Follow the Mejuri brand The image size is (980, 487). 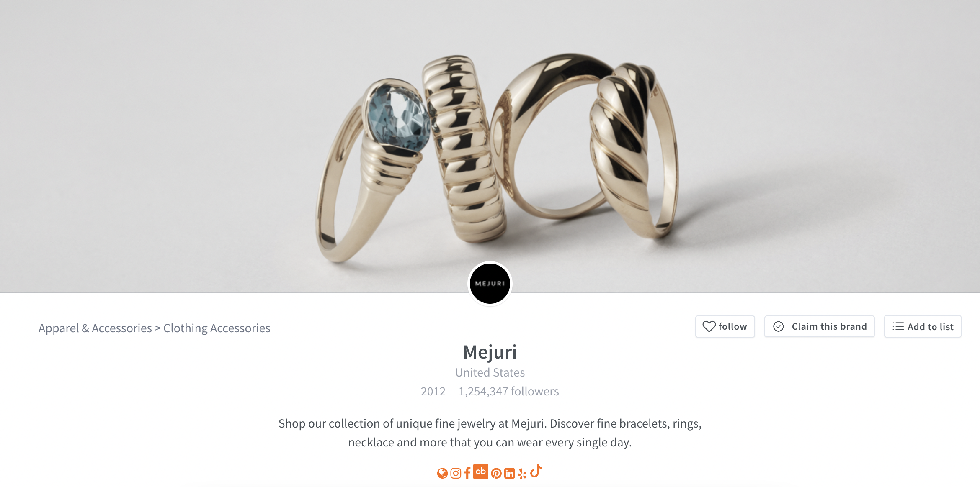click(725, 326)
